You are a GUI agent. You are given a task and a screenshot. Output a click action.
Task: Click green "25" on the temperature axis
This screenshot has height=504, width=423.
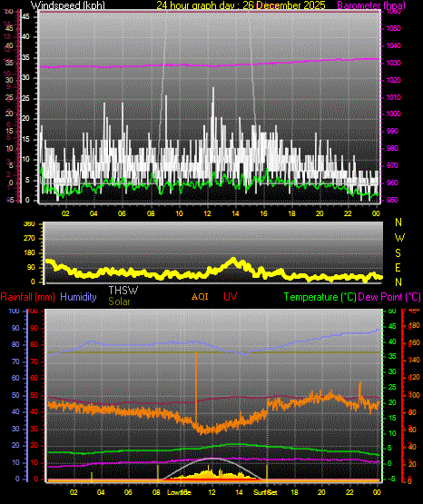coord(392,388)
